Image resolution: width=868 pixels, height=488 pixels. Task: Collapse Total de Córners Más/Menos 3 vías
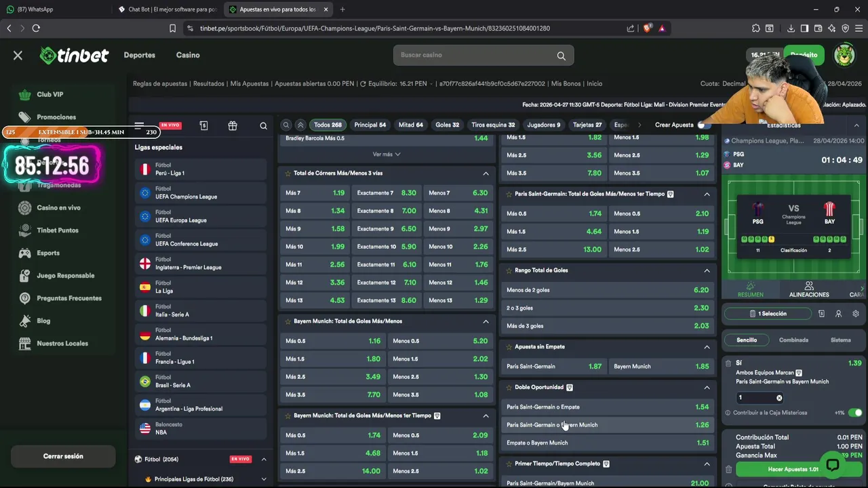[486, 174]
